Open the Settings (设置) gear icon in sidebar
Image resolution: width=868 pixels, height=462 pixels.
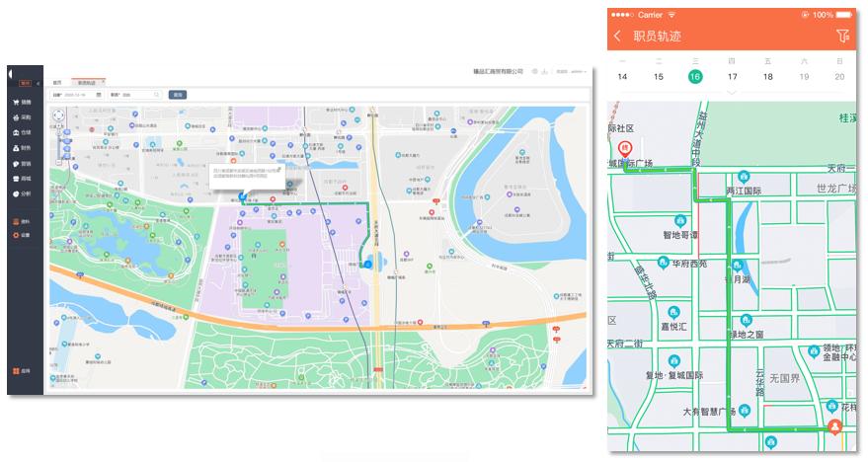[x=16, y=235]
